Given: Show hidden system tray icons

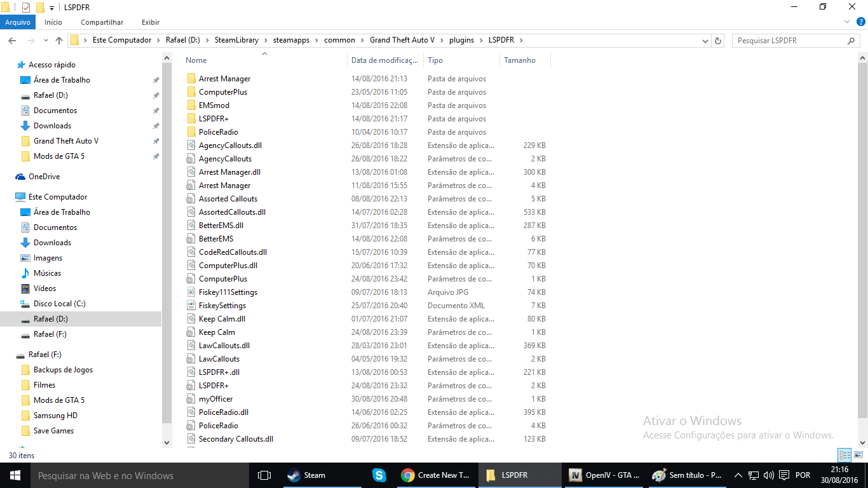Looking at the screenshot, I should (x=738, y=475).
